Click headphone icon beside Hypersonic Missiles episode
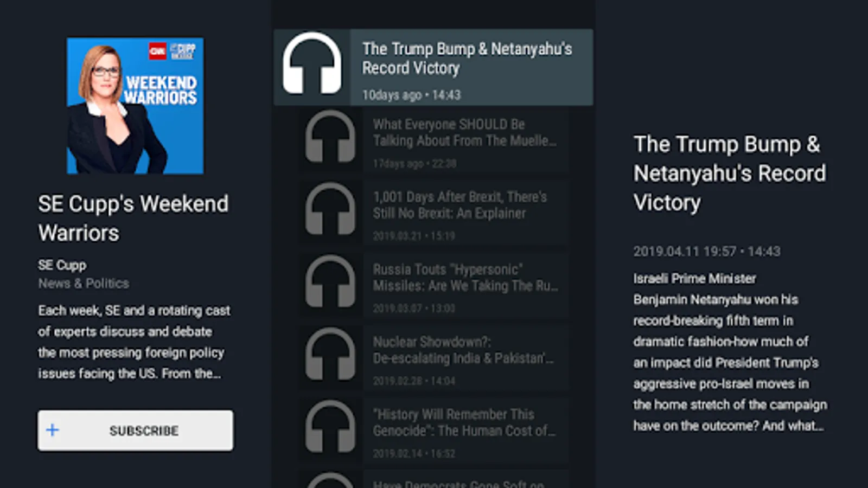Viewport: 868px width, 488px height. tap(330, 282)
